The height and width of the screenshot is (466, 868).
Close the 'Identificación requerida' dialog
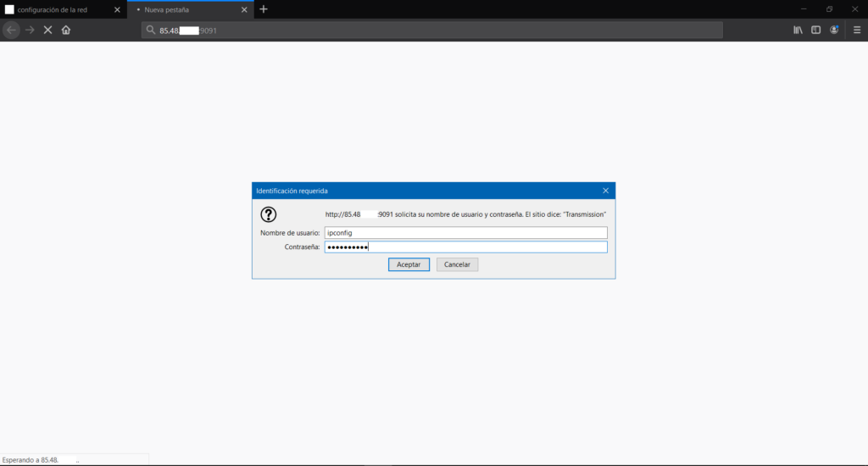(x=605, y=191)
